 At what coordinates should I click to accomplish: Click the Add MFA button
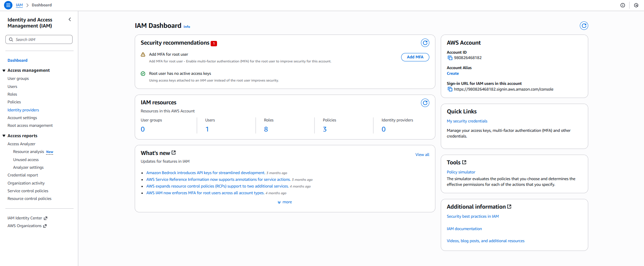(x=415, y=57)
